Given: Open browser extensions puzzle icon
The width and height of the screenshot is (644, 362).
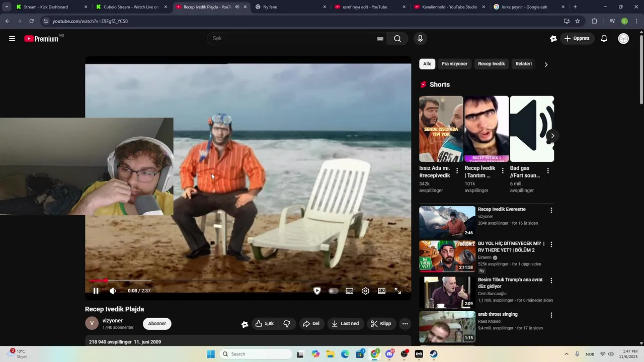Looking at the screenshot, I should pos(595,21).
